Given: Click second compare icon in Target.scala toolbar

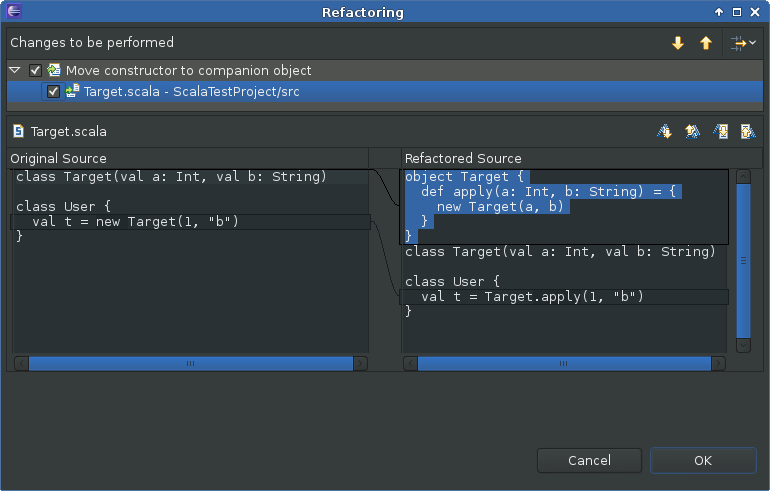Looking at the screenshot, I should [691, 131].
